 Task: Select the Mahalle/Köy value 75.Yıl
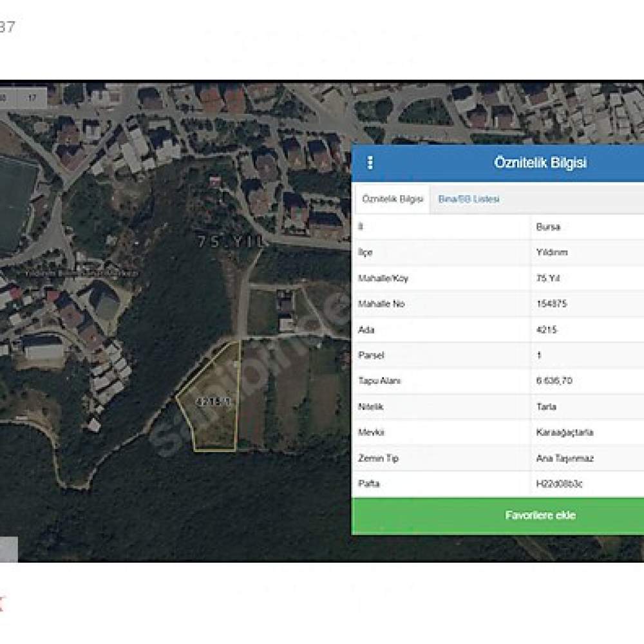(548, 278)
